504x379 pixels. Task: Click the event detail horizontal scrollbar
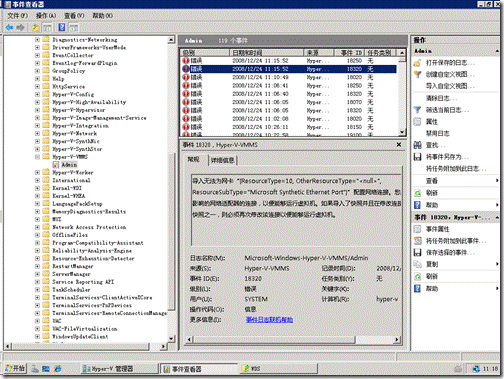click(x=274, y=340)
